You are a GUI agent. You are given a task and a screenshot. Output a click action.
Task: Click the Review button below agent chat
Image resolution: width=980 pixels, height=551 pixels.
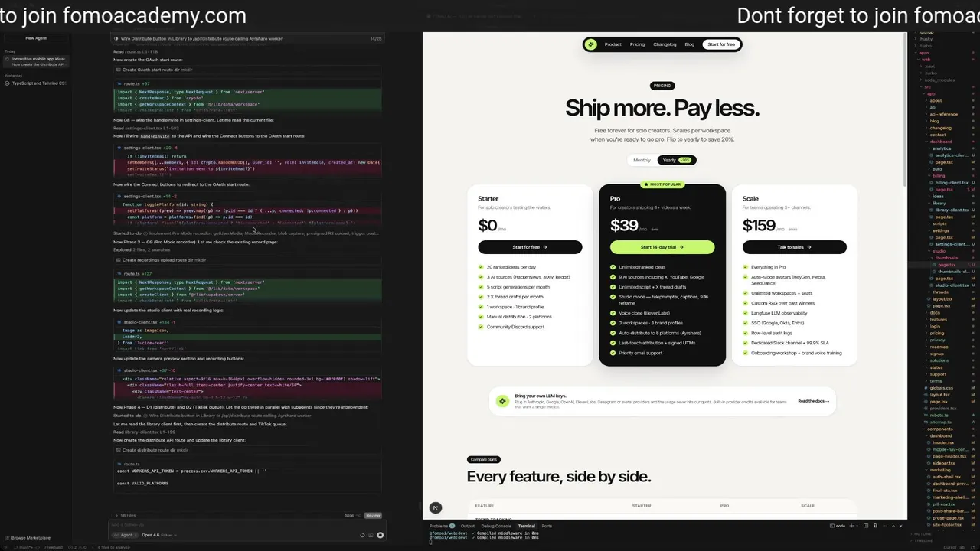[x=373, y=516]
